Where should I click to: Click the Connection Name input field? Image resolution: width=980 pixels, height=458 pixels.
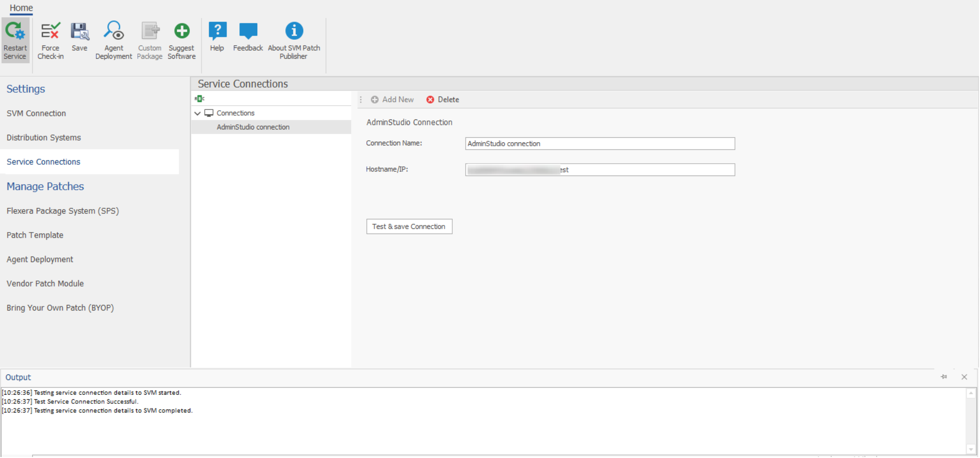600,144
